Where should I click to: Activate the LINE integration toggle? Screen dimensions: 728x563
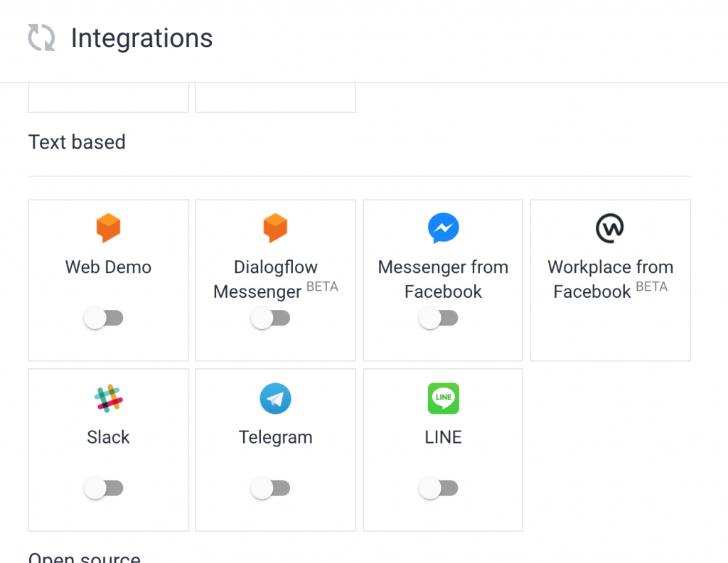438,488
